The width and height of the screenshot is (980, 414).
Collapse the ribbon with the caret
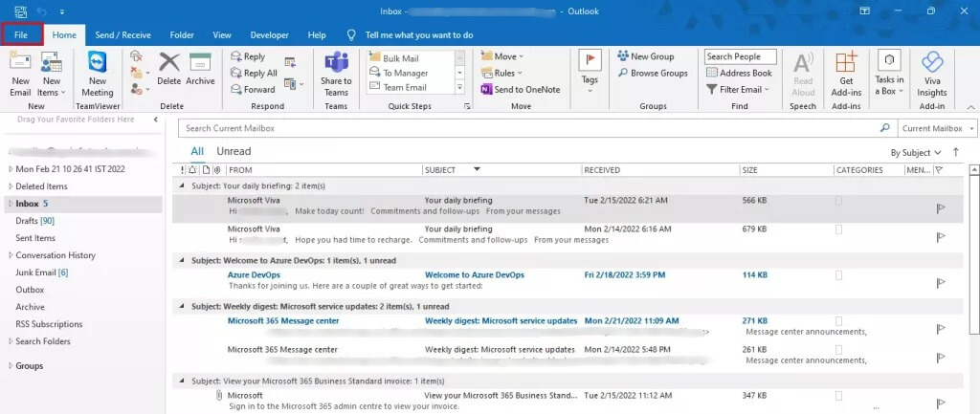click(x=970, y=106)
